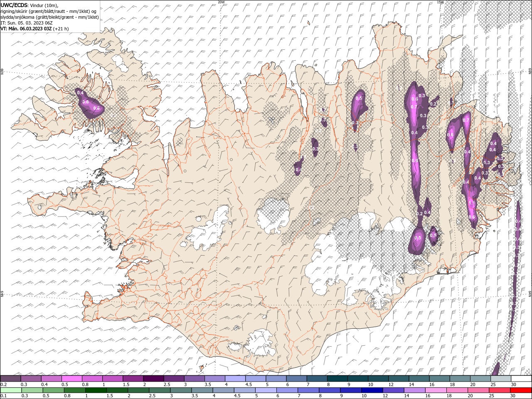The width and height of the screenshot is (532, 399).
Task: Select the bright pink 0.5 swatch in the upper legend
Action: pos(72,379)
